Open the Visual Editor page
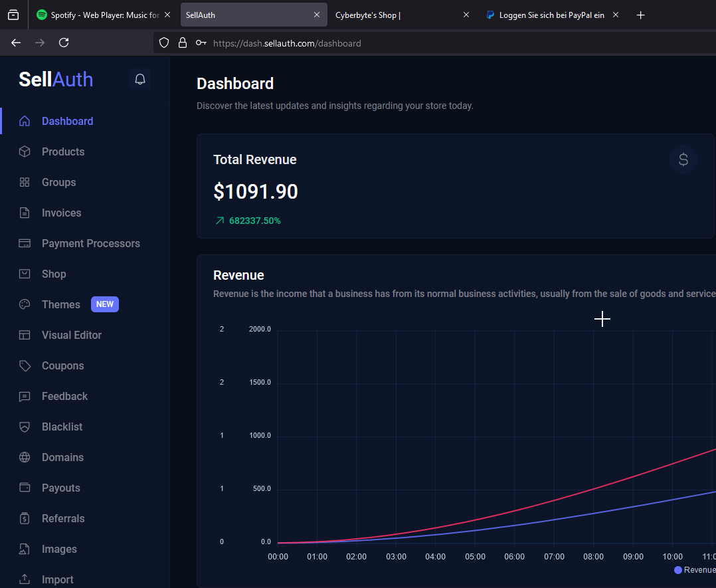The height and width of the screenshot is (588, 716). tap(71, 335)
